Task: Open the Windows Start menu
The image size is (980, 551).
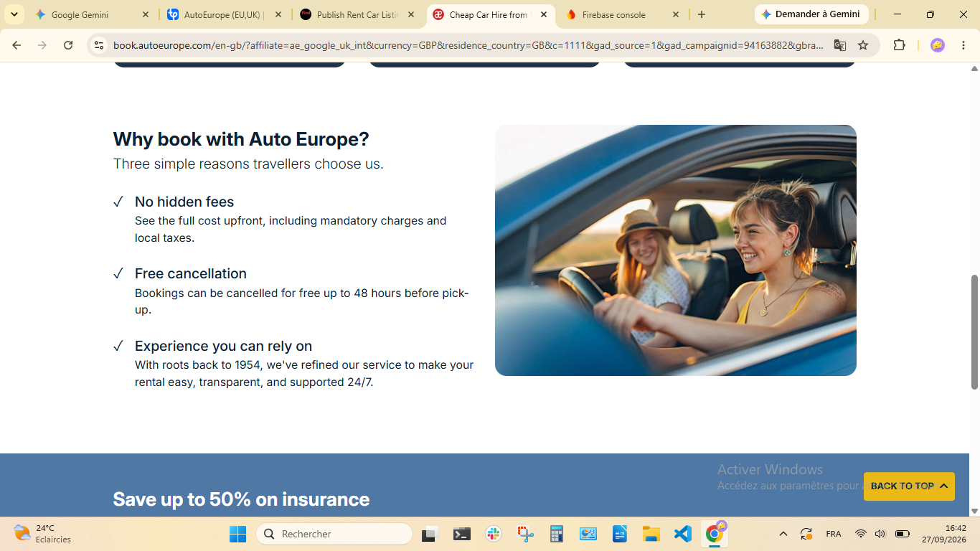Action: tap(237, 534)
